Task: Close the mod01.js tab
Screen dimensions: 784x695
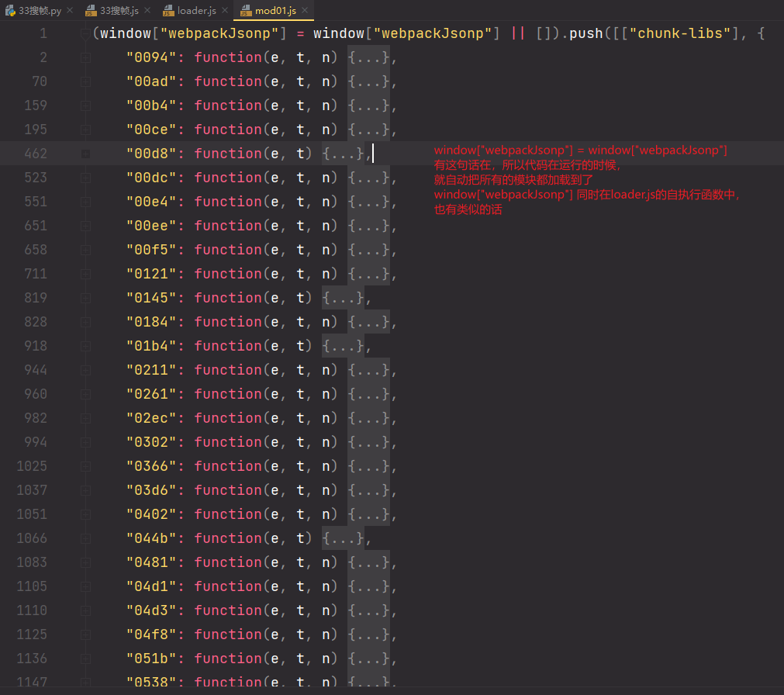Action: pyautogui.click(x=305, y=10)
